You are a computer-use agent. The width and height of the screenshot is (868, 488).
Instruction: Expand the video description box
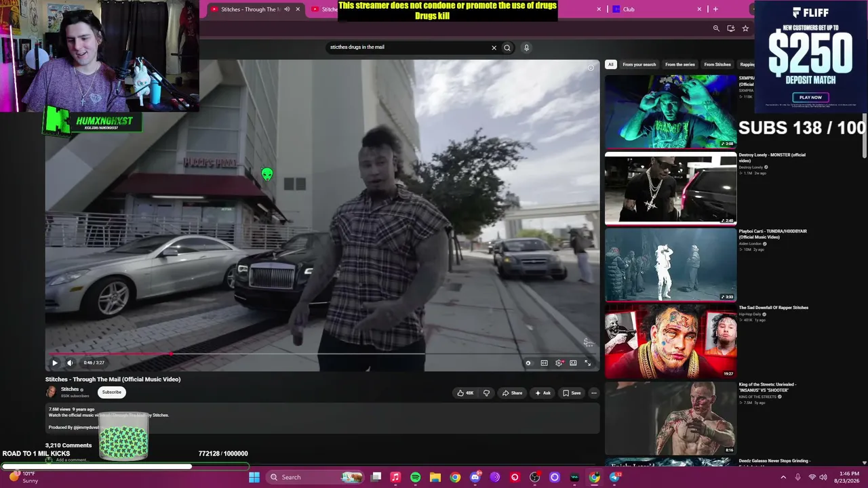[323, 419]
